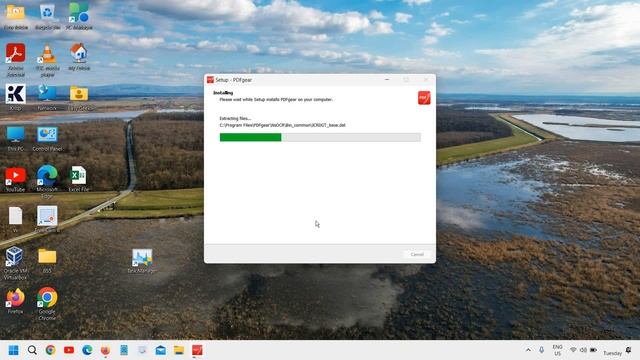
Task: Open the Windows Start menu
Action: point(13,350)
